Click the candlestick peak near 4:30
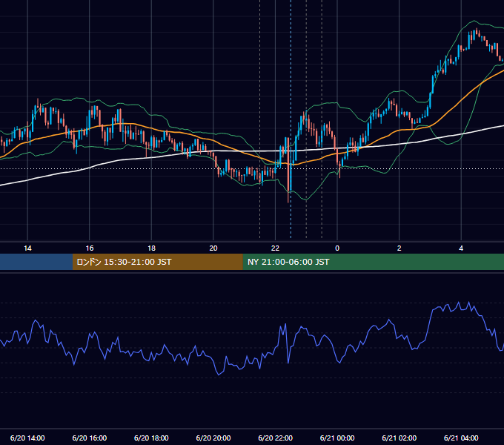This screenshot has width=504, height=445. point(477,30)
